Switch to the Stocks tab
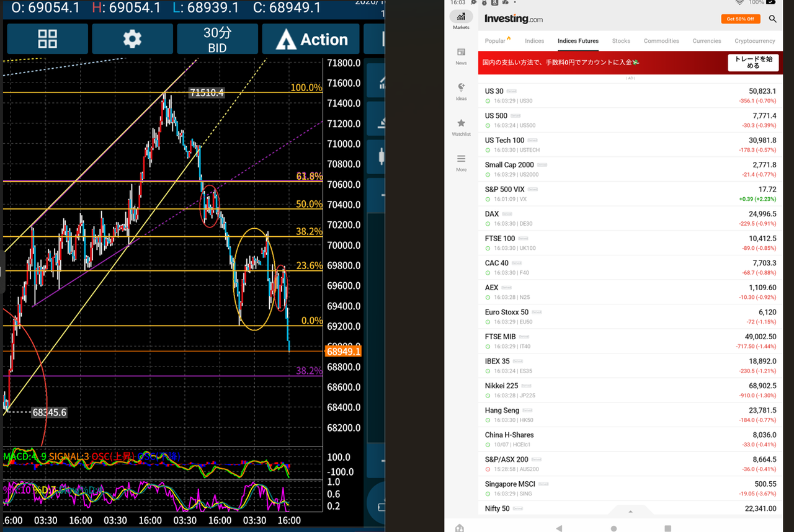Viewport: 794px width, 532px height. 621,41
